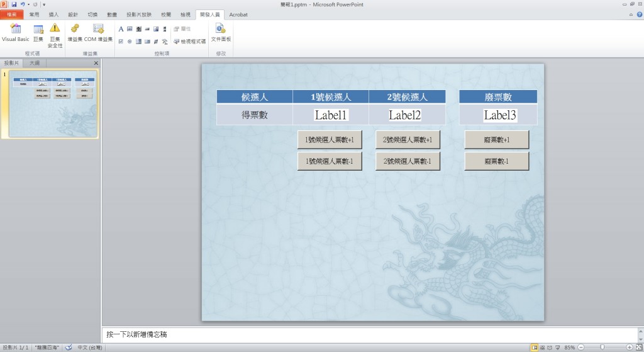This screenshot has width=644, height=352.
Task: Click the redo/repeat button
Action: click(35, 4)
